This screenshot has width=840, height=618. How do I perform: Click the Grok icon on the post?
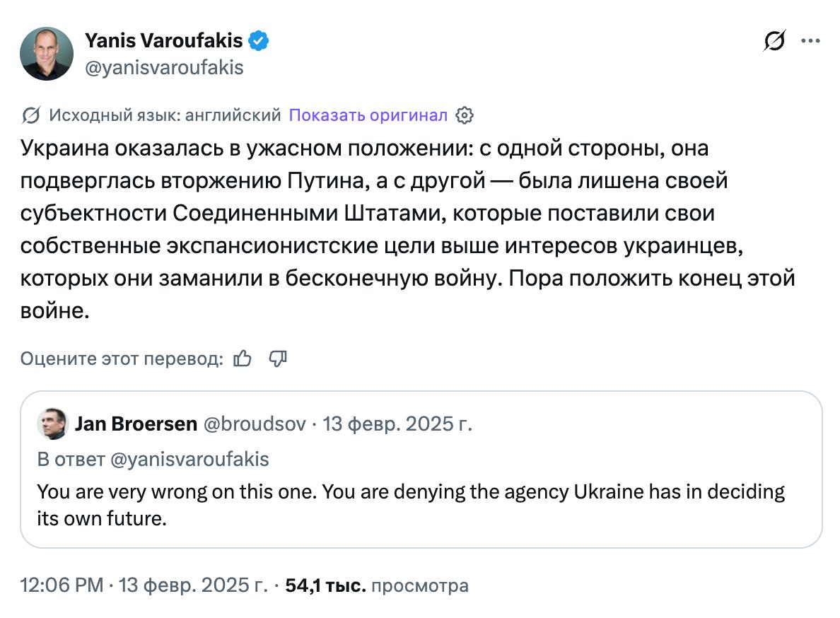[x=774, y=42]
